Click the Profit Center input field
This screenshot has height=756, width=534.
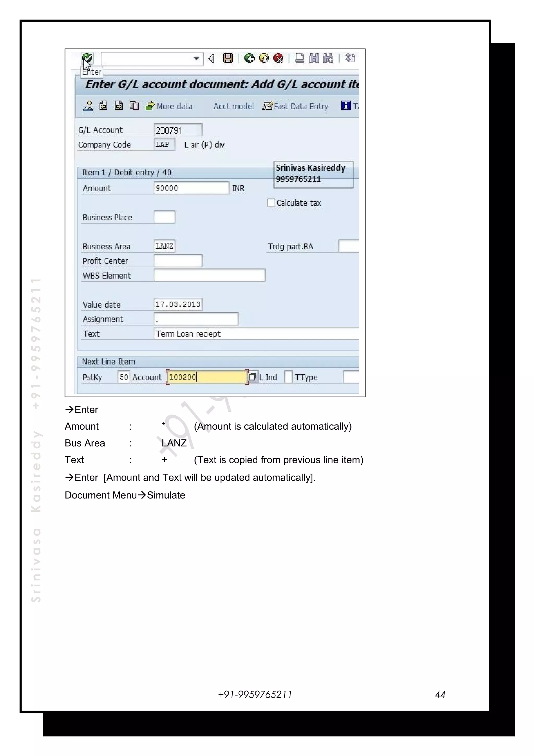[178, 261]
